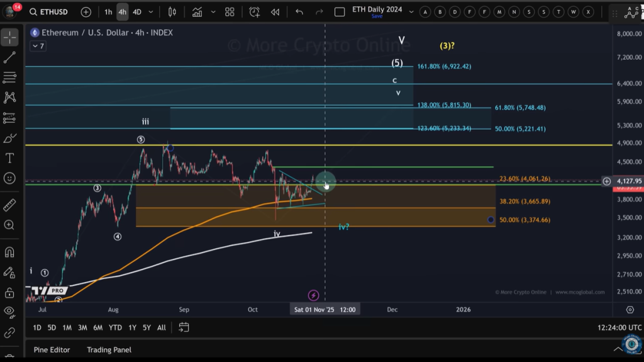Image resolution: width=644 pixels, height=362 pixels.
Task: Toggle magnet mode on
Action: pos(9,252)
